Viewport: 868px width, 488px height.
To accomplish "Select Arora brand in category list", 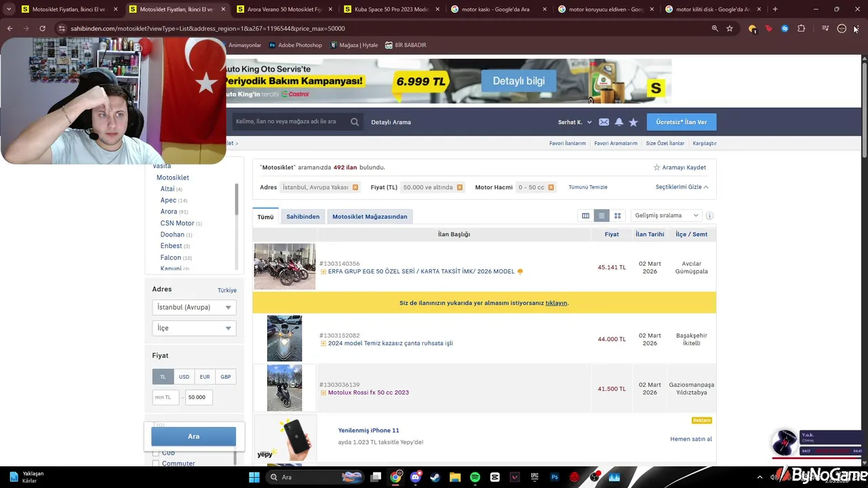I will (169, 211).
